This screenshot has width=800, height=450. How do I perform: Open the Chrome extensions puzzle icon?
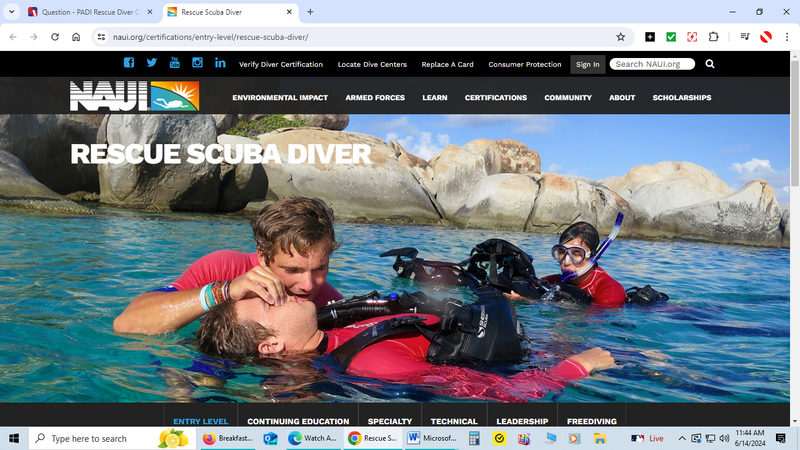point(714,37)
